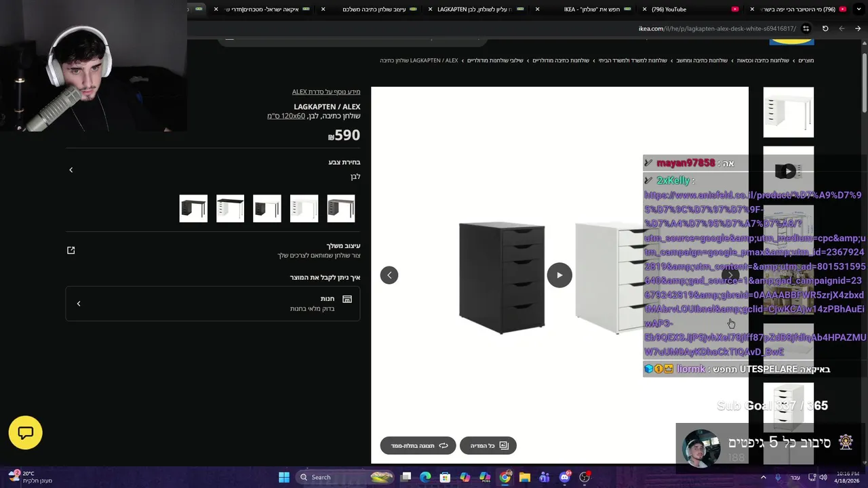Open volume control in system tray
The width and height of the screenshot is (868, 488).
coord(823,477)
